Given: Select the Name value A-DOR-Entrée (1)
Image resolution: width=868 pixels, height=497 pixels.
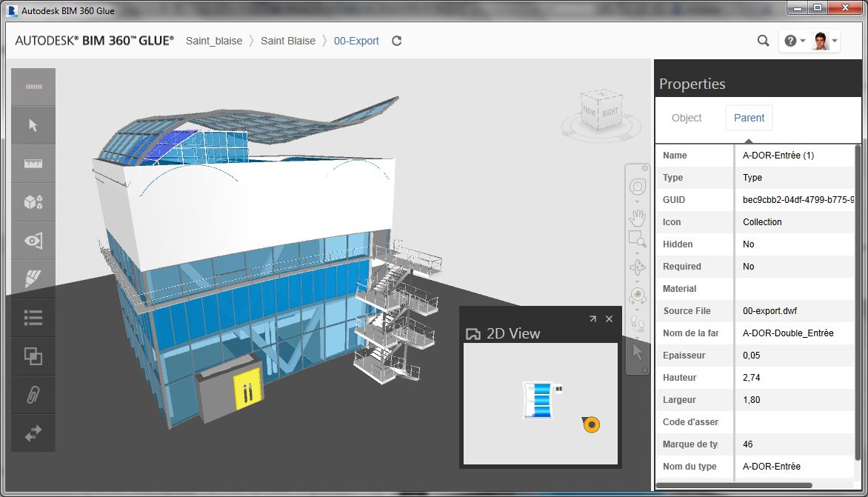Looking at the screenshot, I should 778,156.
